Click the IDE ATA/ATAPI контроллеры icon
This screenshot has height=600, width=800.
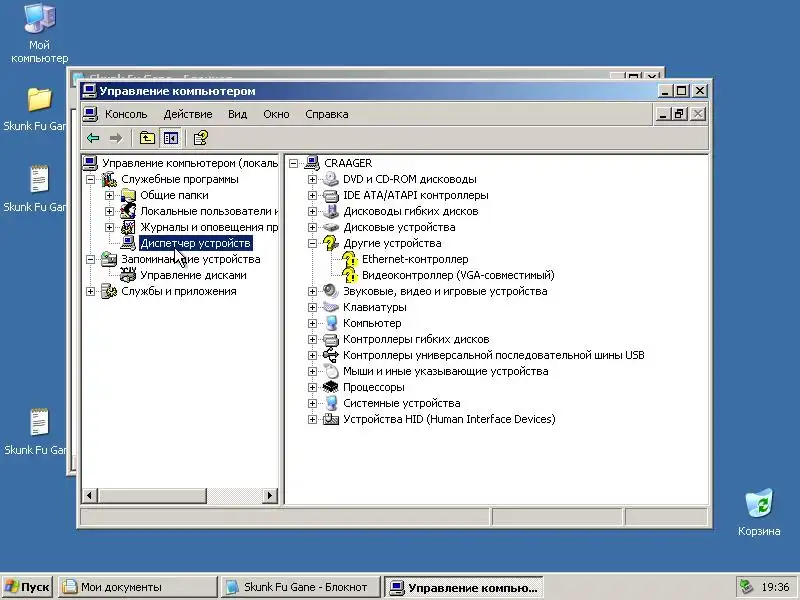(x=331, y=195)
